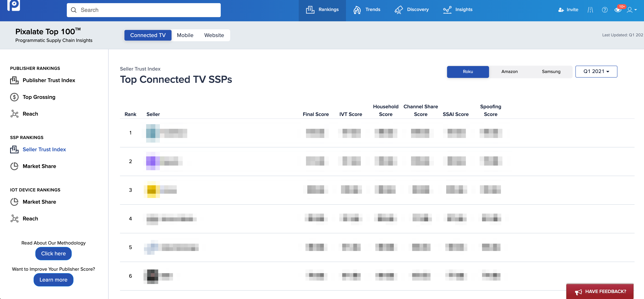
Task: Open the Trends nav tab
Action: click(x=367, y=10)
